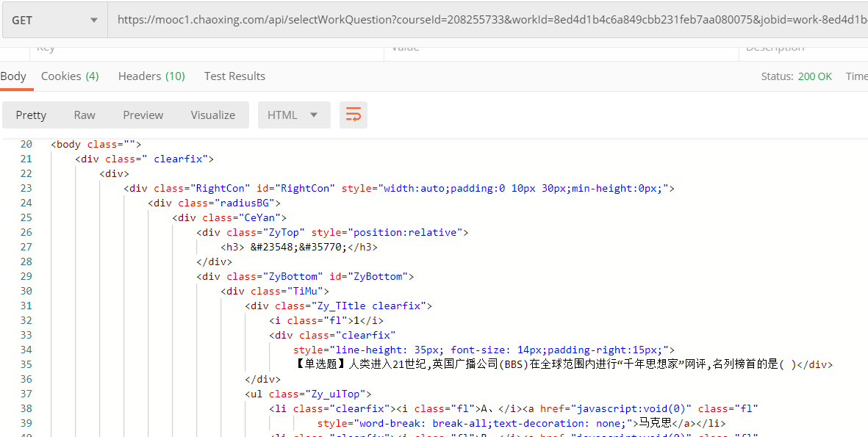Image resolution: width=868 pixels, height=437 pixels.
Task: Open the Cookies (4) tab
Action: (x=70, y=76)
